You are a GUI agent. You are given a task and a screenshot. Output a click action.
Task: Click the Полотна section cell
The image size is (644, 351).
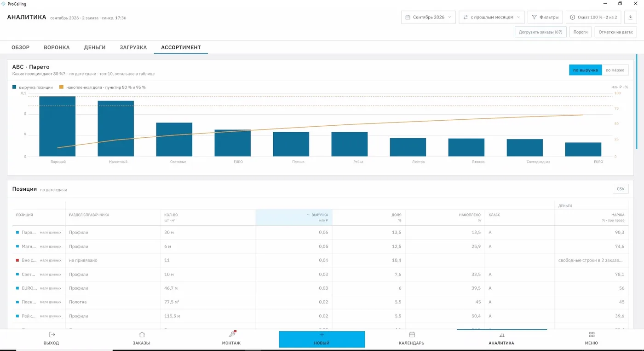pyautogui.click(x=78, y=302)
